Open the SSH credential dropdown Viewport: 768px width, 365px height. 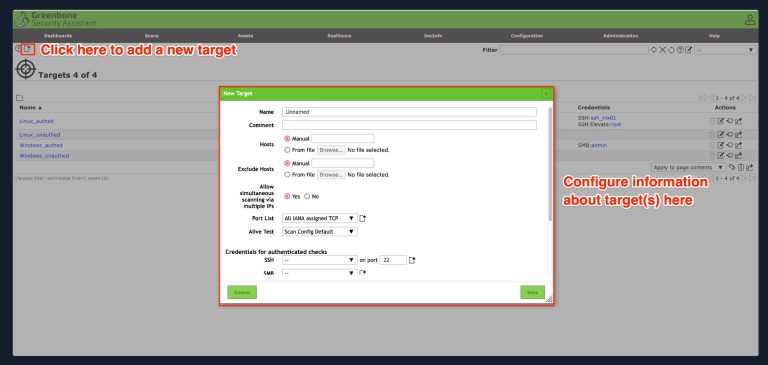coord(320,260)
